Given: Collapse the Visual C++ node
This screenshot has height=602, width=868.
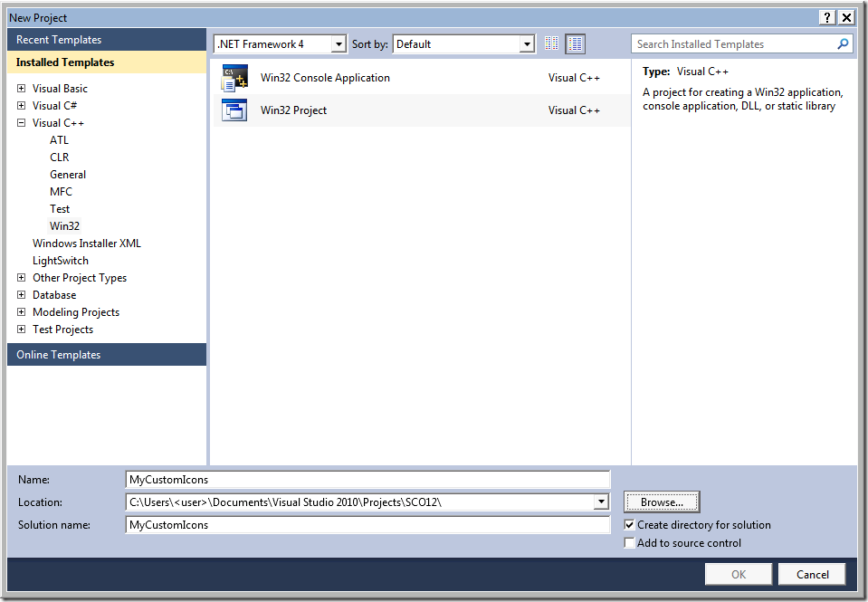Looking at the screenshot, I should click(20, 122).
